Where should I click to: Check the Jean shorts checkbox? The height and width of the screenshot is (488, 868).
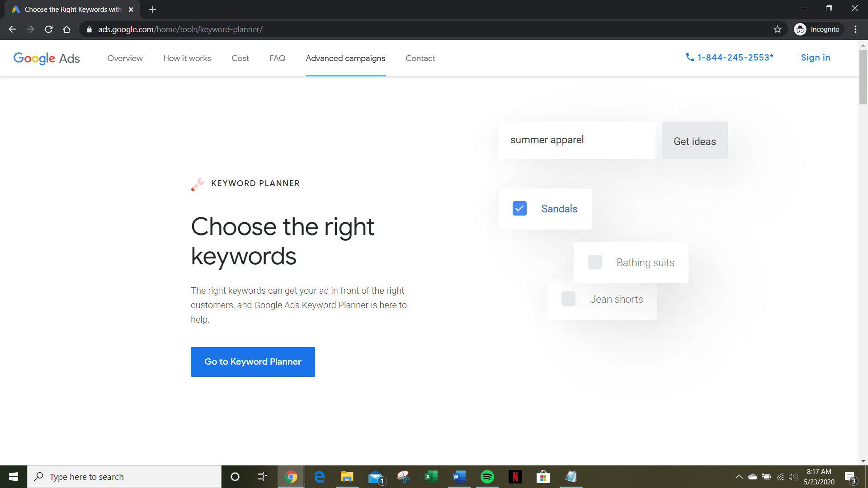coord(568,299)
